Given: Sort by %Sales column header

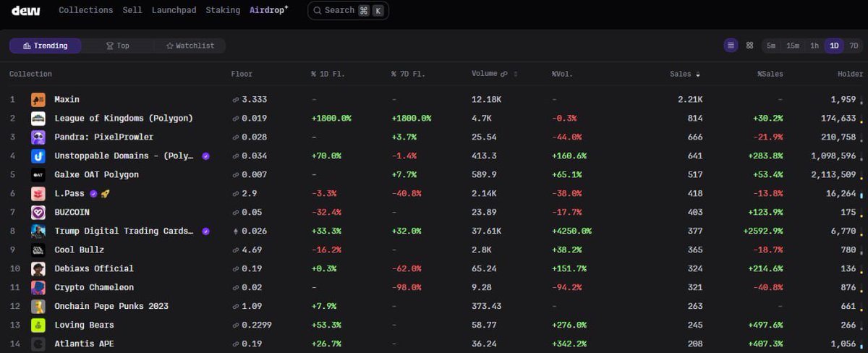Looking at the screenshot, I should (770, 74).
